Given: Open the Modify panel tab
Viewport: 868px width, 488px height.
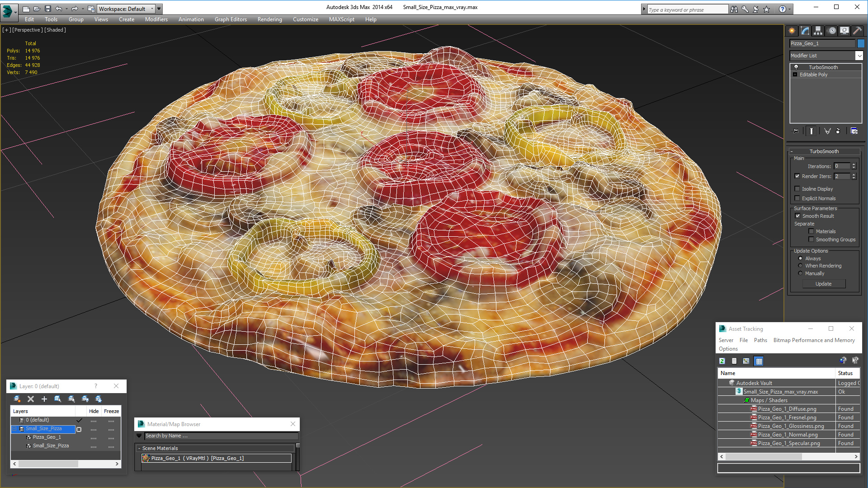Looking at the screenshot, I should [805, 31].
